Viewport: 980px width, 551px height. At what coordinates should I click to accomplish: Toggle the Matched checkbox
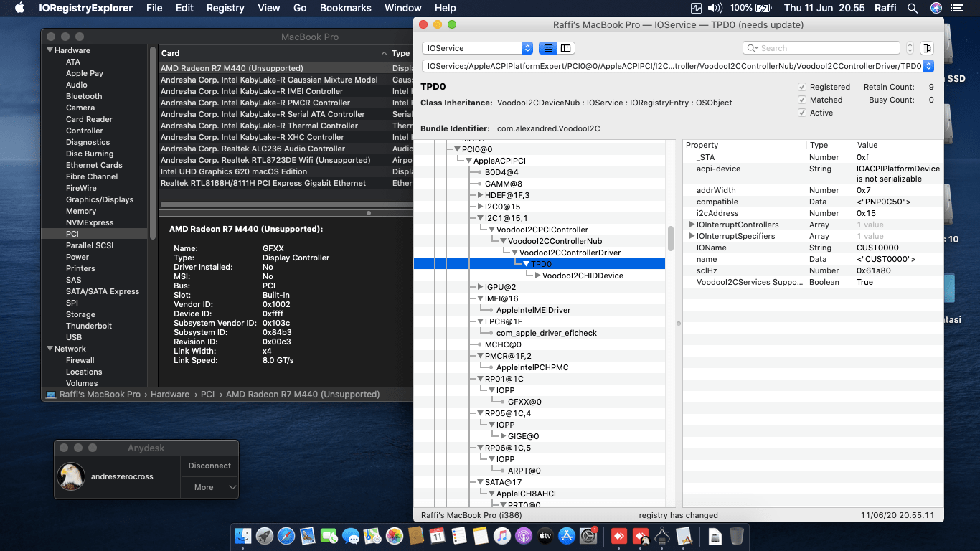click(x=802, y=100)
